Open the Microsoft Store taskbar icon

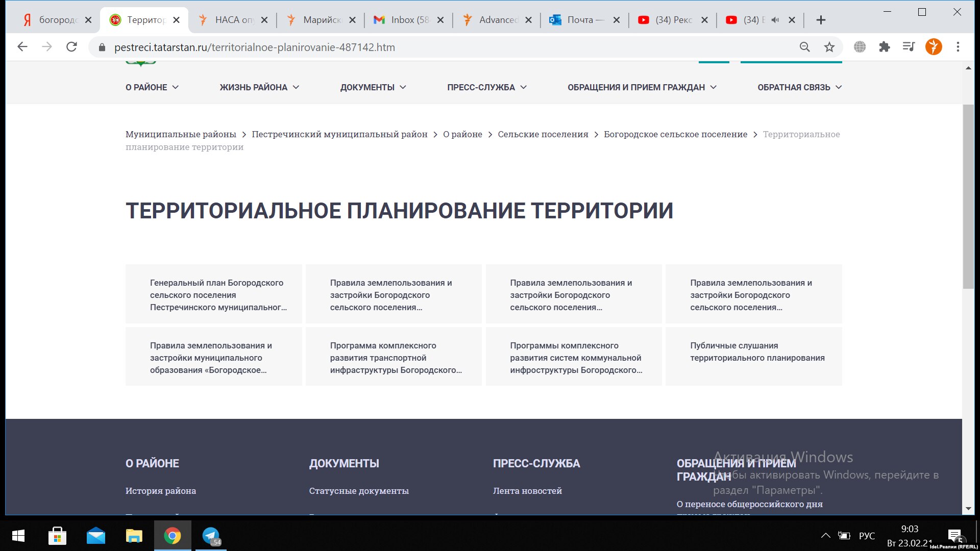pos(57,536)
